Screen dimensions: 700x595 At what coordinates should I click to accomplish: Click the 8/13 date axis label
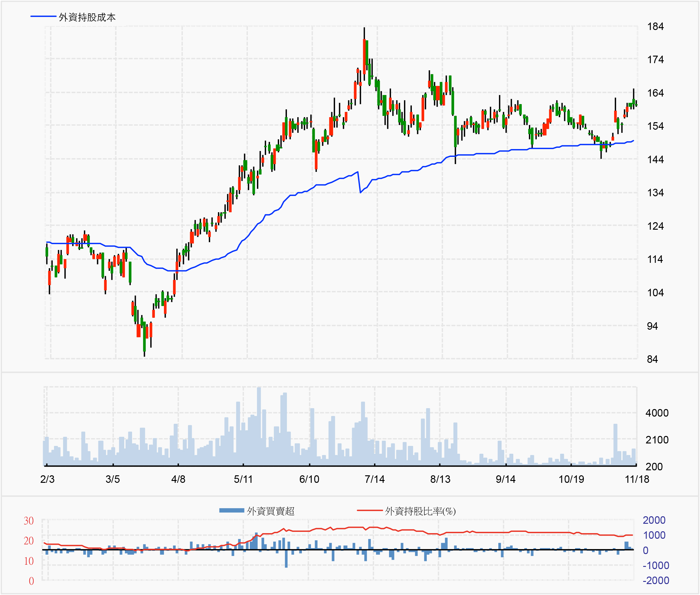click(440, 479)
